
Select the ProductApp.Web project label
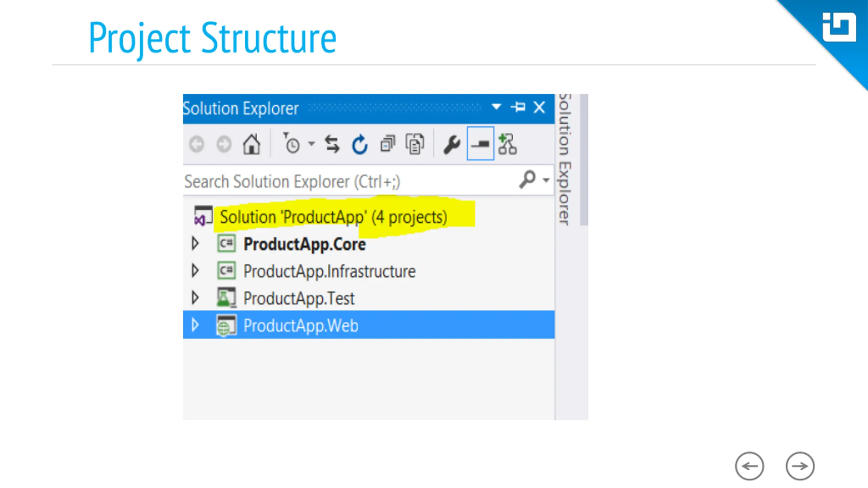point(301,326)
